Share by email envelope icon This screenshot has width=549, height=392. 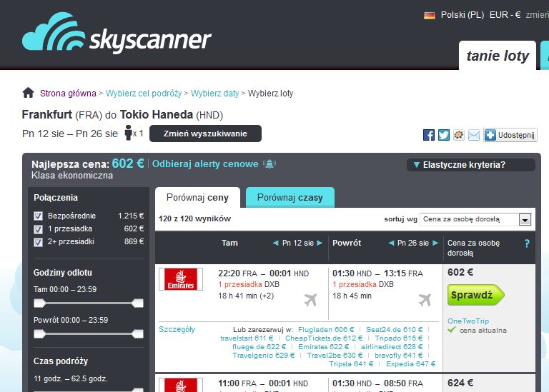point(474,135)
